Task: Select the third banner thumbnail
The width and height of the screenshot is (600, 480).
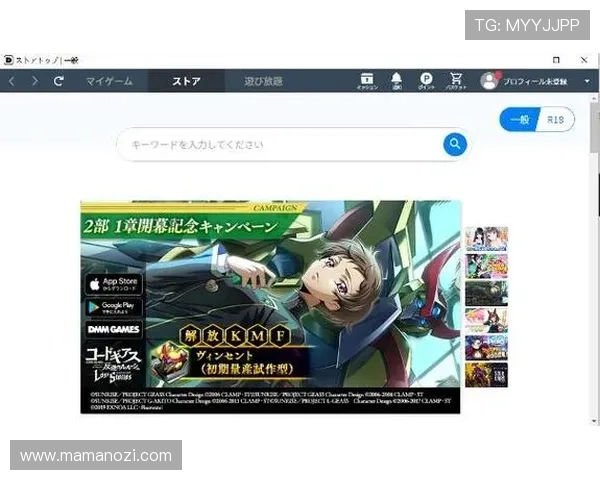Action: (x=486, y=293)
